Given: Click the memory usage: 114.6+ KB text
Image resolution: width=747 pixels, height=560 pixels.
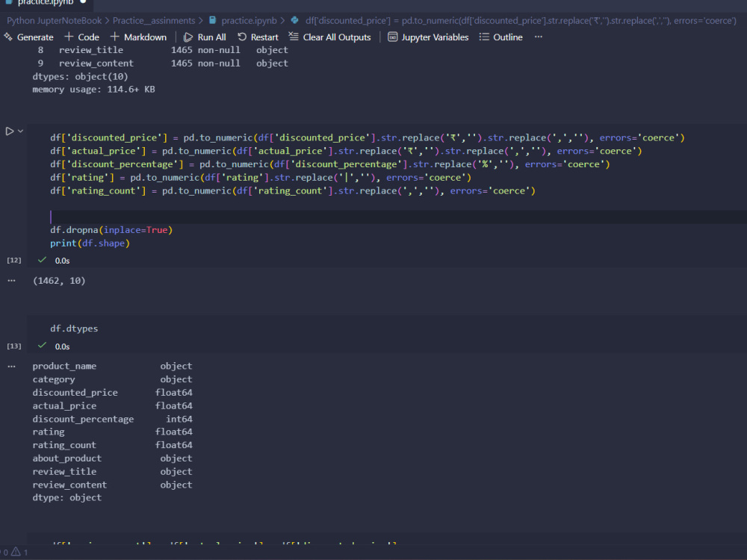Looking at the screenshot, I should 93,90.
